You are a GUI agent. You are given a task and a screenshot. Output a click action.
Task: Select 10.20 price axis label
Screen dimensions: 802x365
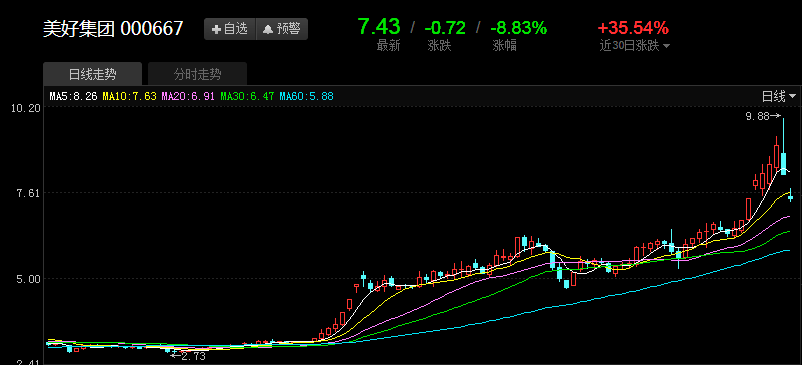pos(26,108)
